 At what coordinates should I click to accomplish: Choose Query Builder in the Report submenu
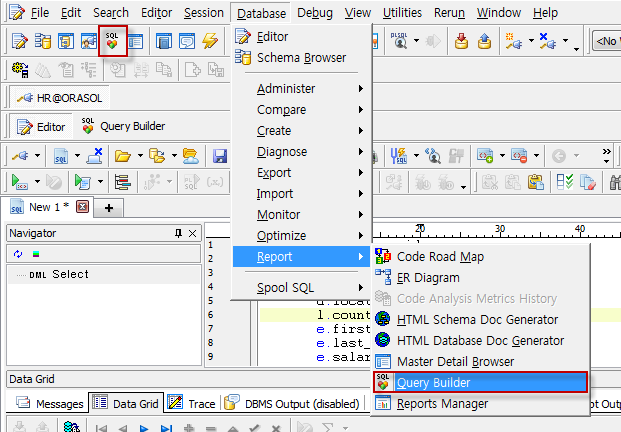[432, 382]
